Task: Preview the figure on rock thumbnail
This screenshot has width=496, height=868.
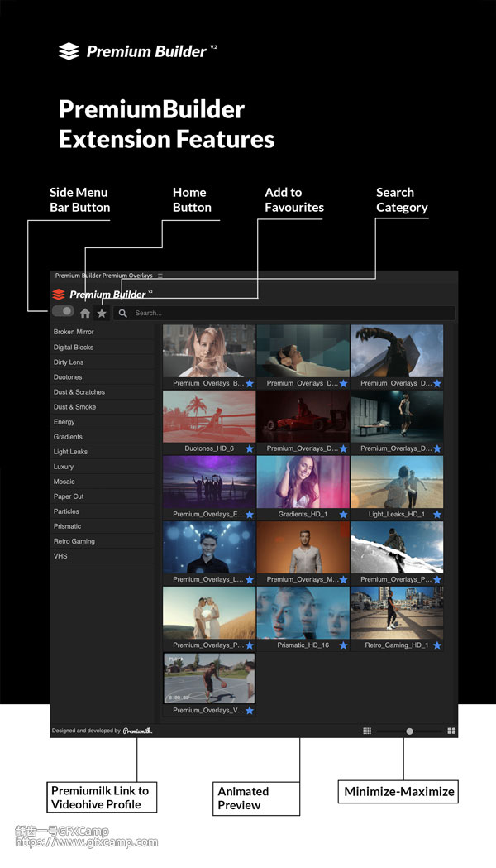Action: coord(397,351)
